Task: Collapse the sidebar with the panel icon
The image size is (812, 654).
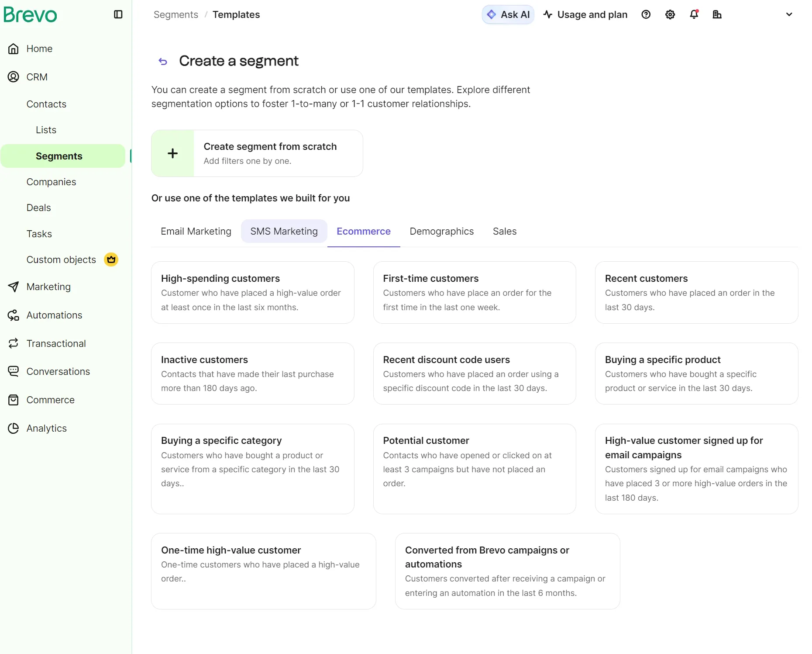Action: click(x=118, y=14)
